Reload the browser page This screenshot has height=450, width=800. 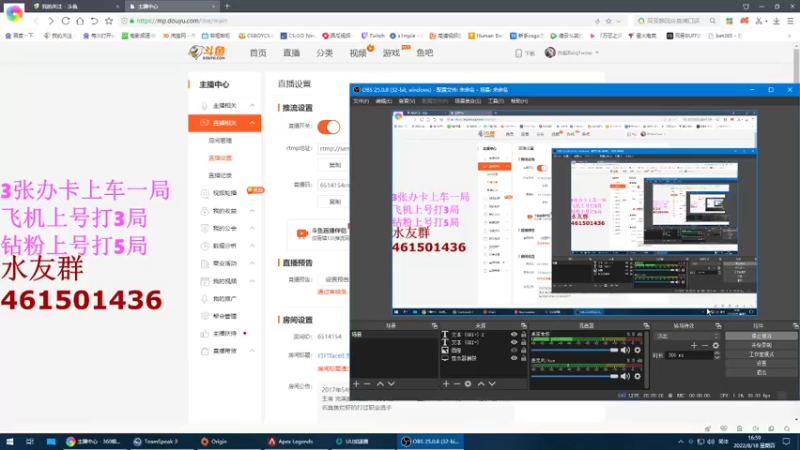click(66, 21)
